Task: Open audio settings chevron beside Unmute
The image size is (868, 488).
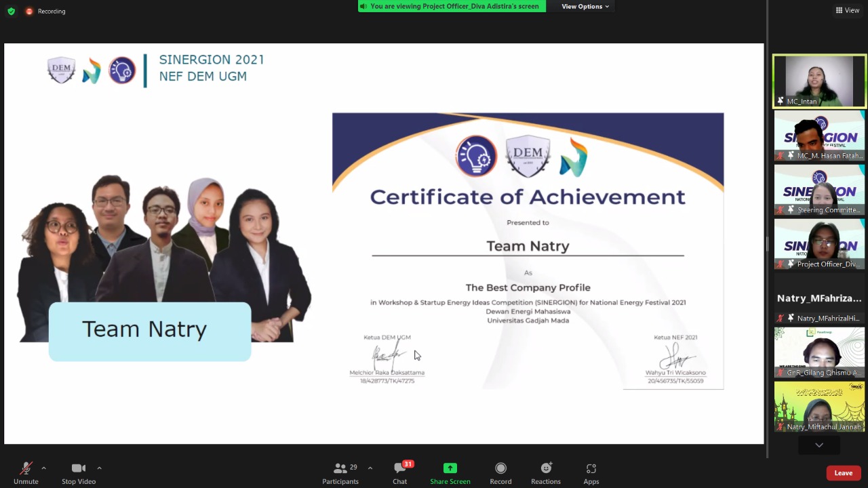Action: (43, 468)
